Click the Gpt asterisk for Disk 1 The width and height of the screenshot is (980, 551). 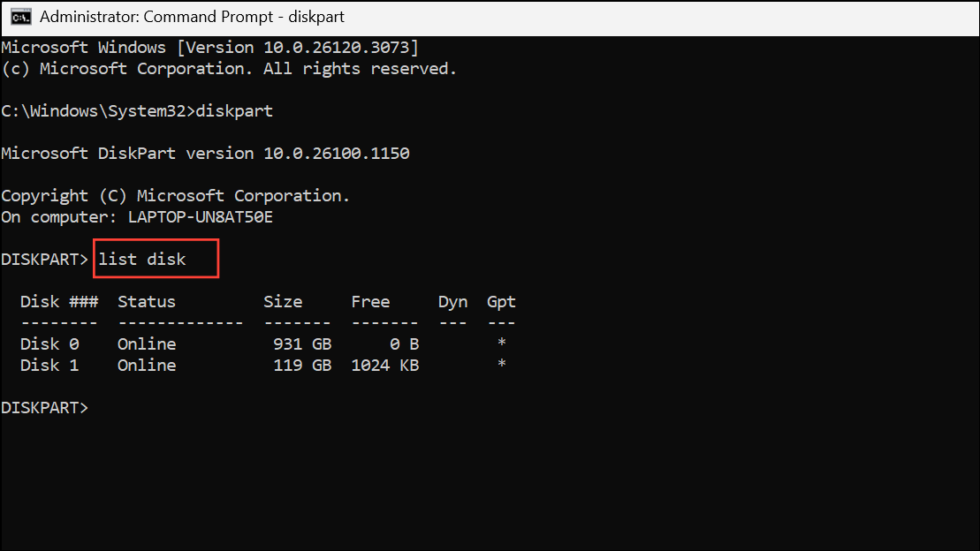[x=501, y=364]
